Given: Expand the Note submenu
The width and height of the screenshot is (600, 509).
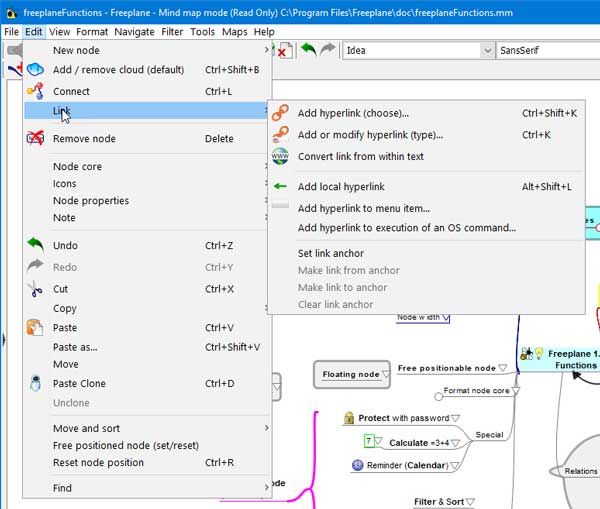Looking at the screenshot, I should (x=147, y=218).
